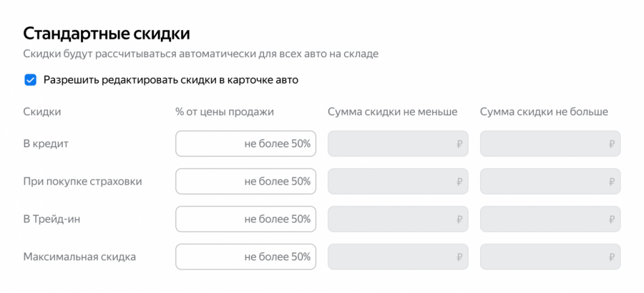This screenshot has height=293, width=644.
Task: Click the "Сумма скидки не меньше" column header
Action: click(392, 111)
